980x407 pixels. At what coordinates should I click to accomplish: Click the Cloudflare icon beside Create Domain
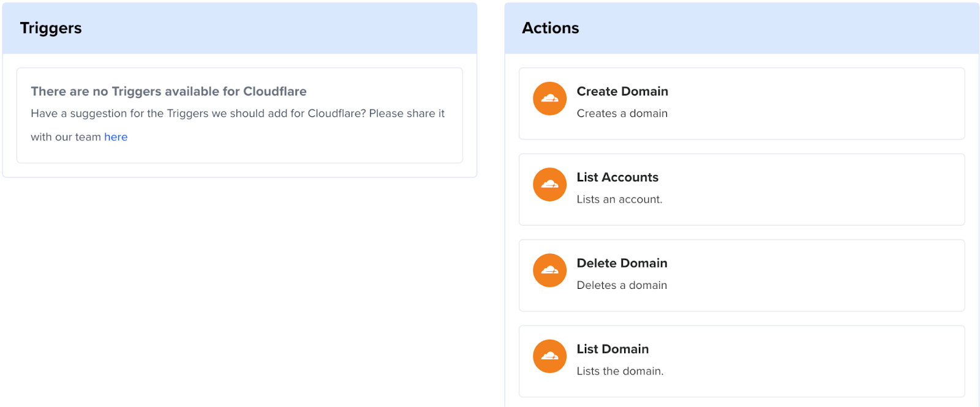click(549, 99)
